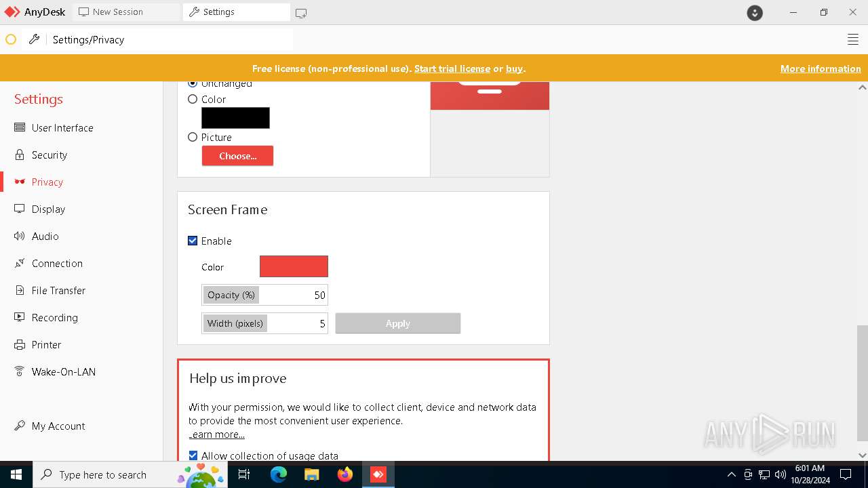Open Display settings page
The width and height of the screenshot is (868, 488).
pos(48,209)
